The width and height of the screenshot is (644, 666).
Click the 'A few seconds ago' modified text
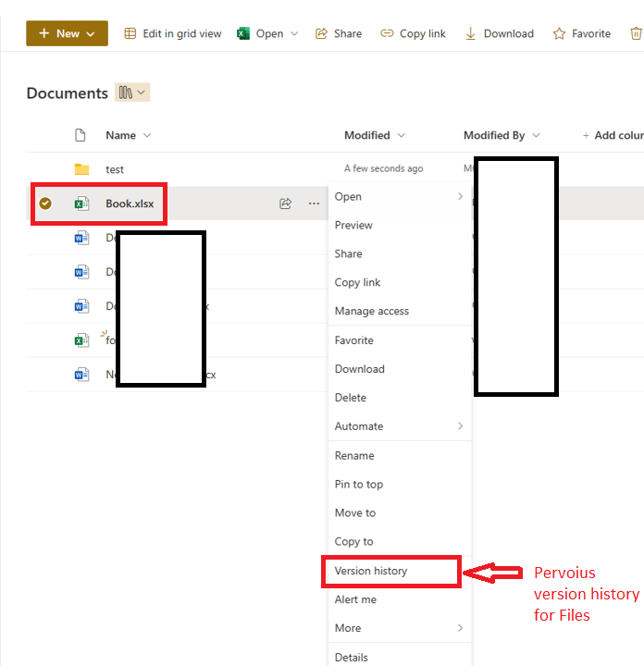(x=383, y=168)
